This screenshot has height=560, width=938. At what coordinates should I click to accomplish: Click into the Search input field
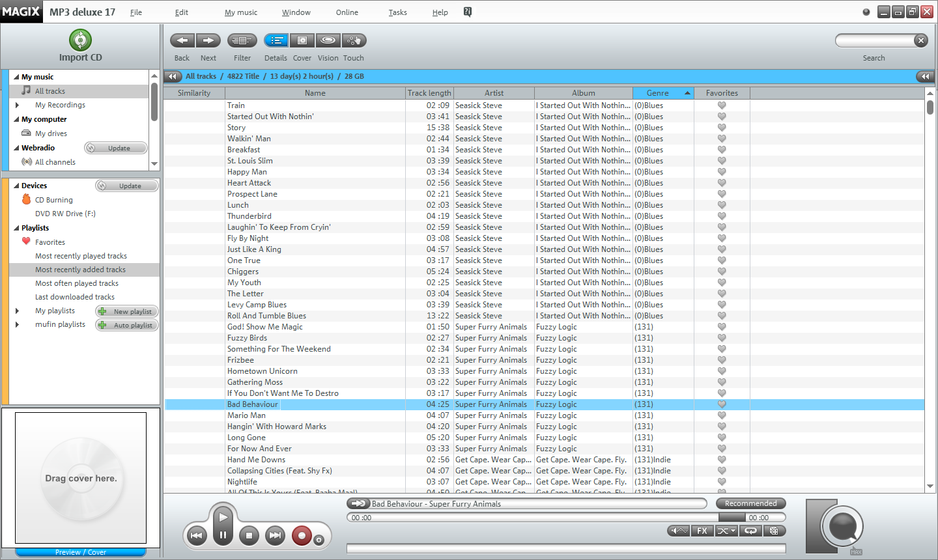pyautogui.click(x=875, y=40)
